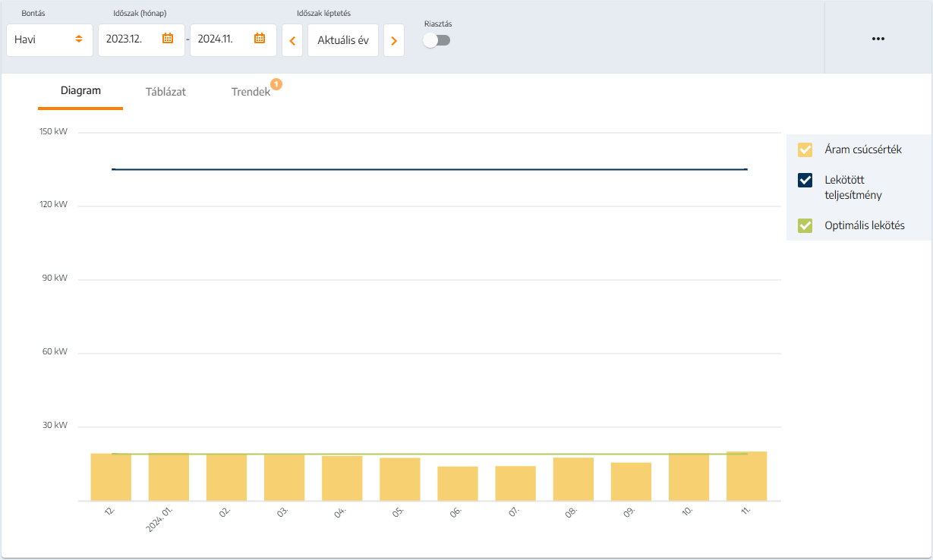Open the three-dot more options menu
Viewport: 933px width, 560px height.
(x=878, y=39)
